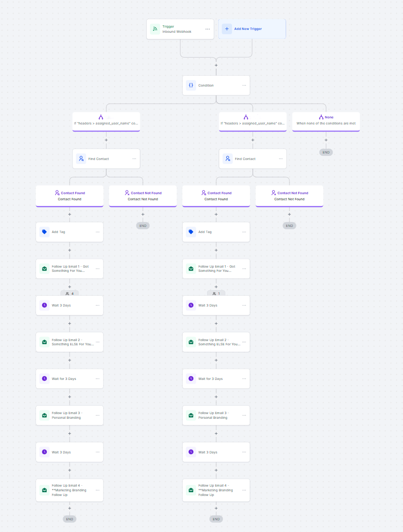The image size is (403, 532).
Task: Select the right-branch Contact Not Found person icon
Action: point(273,193)
